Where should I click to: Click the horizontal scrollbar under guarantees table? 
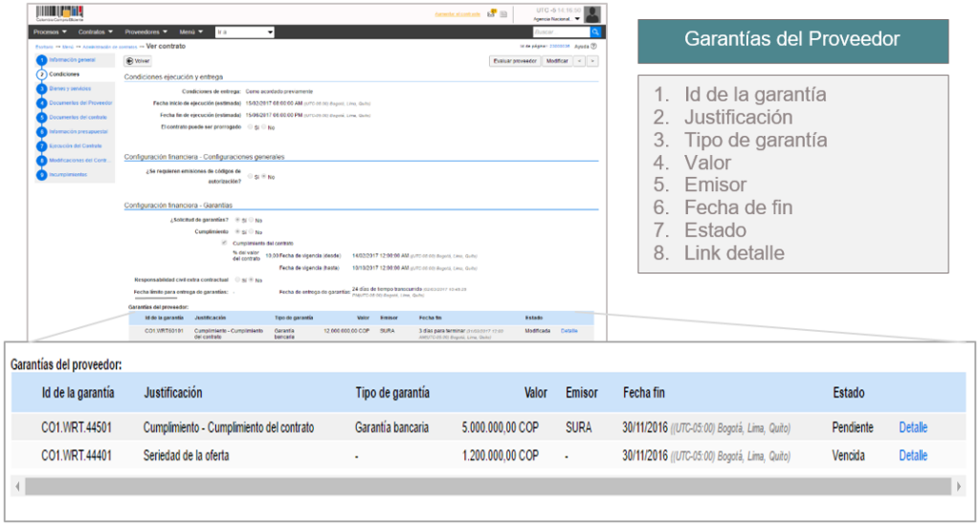(x=488, y=486)
